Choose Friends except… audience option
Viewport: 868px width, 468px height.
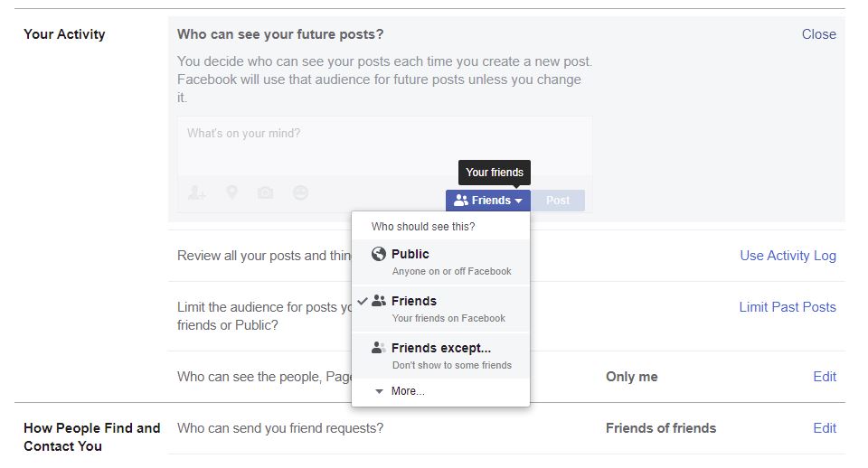(x=440, y=356)
